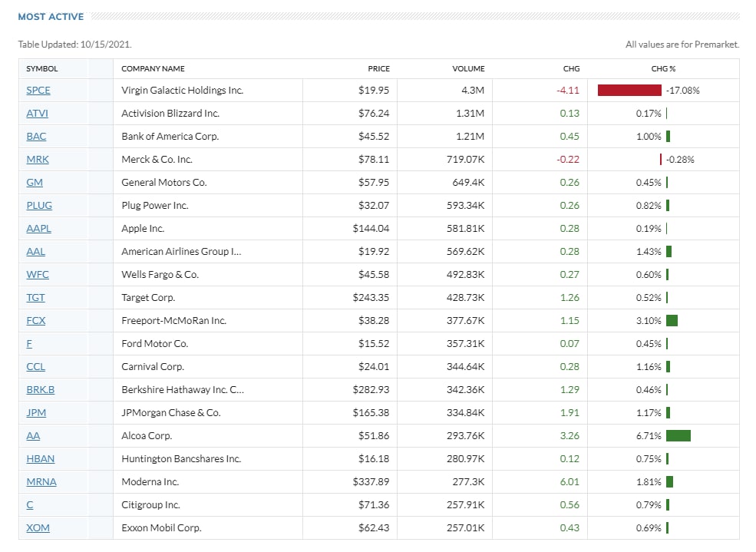756x552 pixels.
Task: Select Carnival Corp. company name
Action: click(153, 367)
